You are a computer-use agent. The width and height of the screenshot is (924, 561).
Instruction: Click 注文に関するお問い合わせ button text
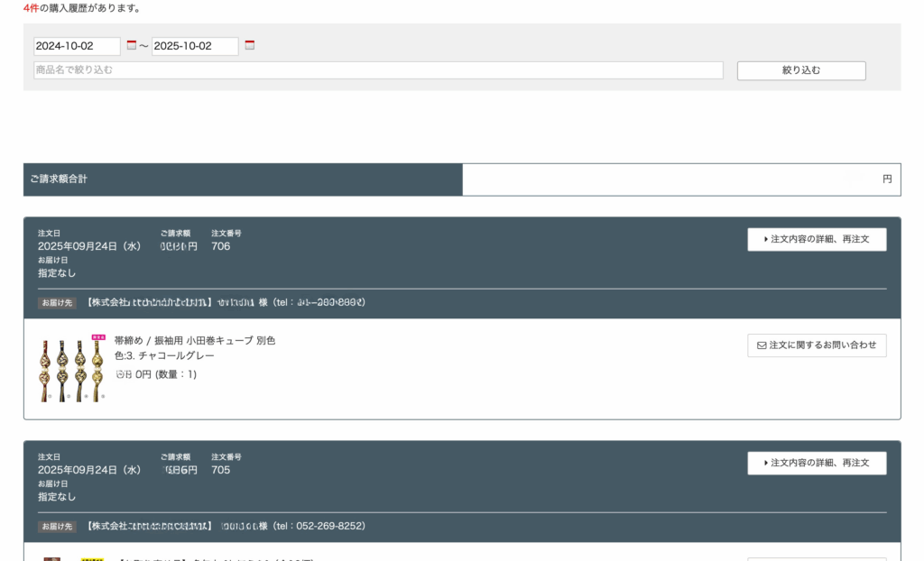coord(822,345)
